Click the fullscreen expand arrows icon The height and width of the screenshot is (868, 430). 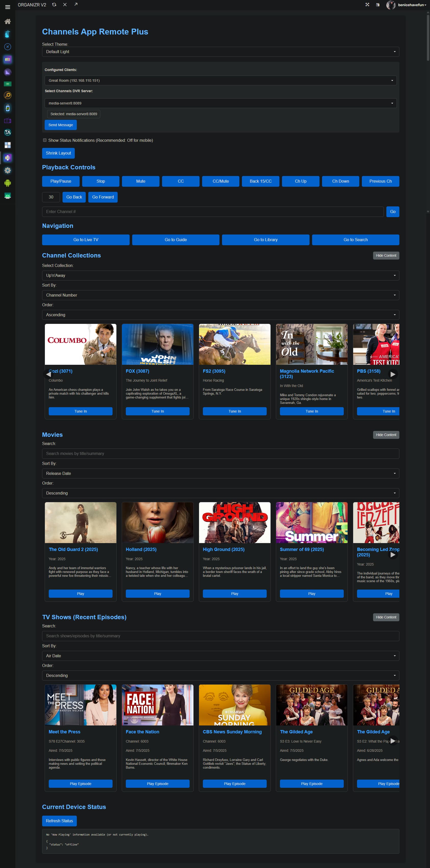(367, 5)
